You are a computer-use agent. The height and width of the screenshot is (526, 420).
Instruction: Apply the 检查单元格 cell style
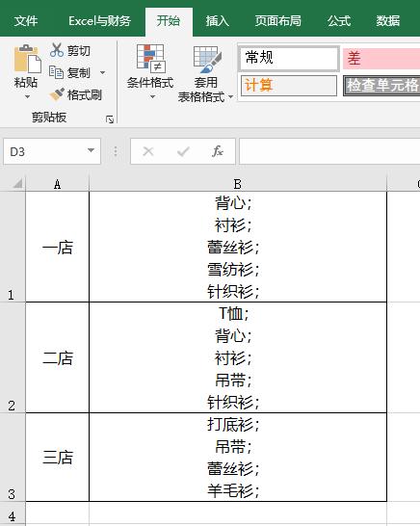pos(381,86)
